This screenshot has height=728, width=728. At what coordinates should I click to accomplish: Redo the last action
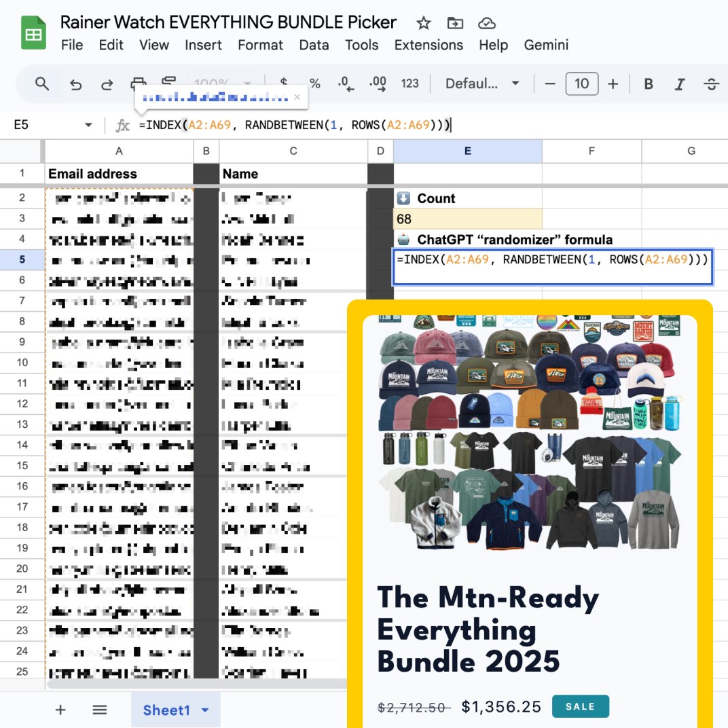[107, 84]
